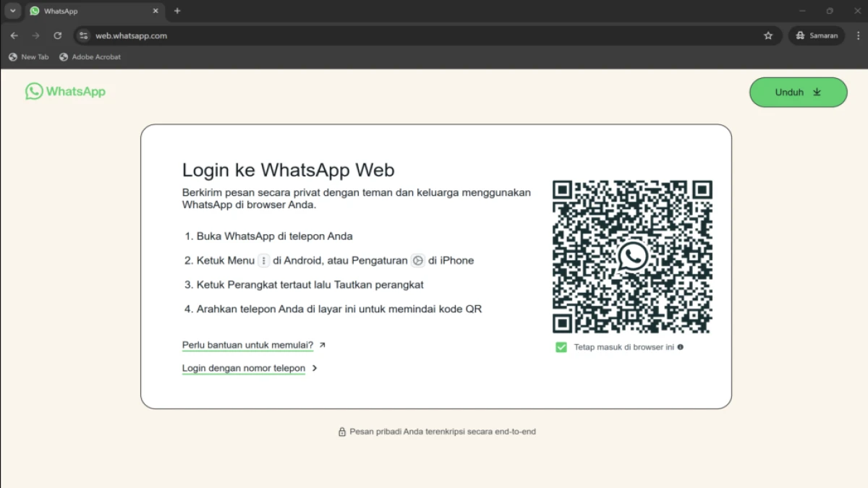Bookmark page with star icon
This screenshot has width=868, height=488.
(768, 35)
